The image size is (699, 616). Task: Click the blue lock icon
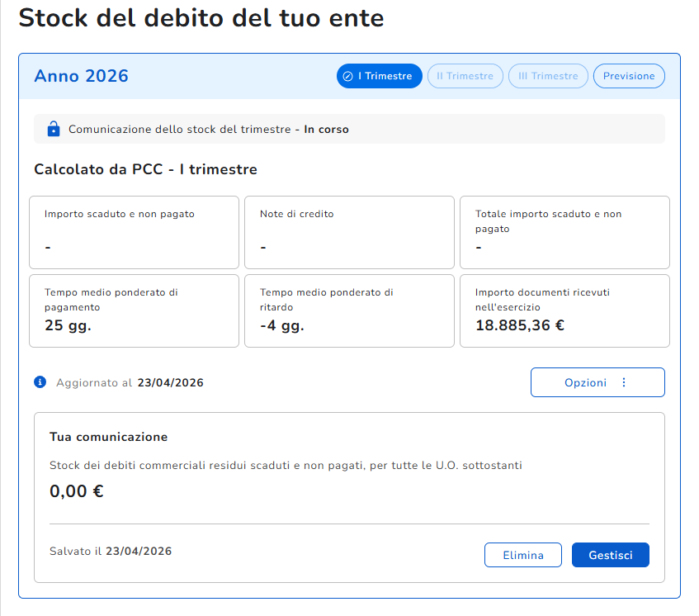tap(54, 129)
